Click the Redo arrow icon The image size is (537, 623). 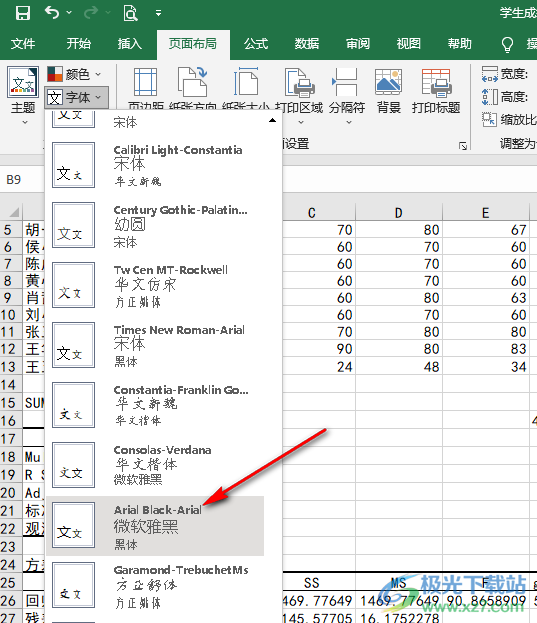tap(91, 13)
